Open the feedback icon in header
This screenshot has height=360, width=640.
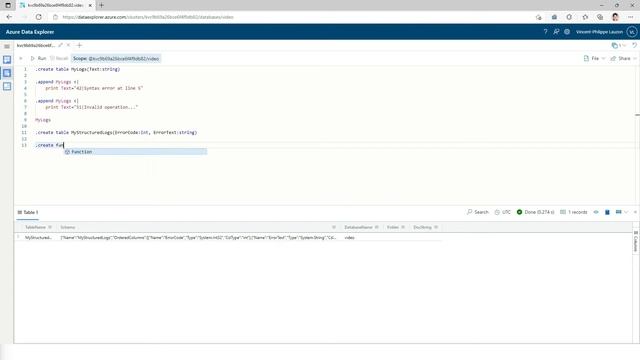556,31
